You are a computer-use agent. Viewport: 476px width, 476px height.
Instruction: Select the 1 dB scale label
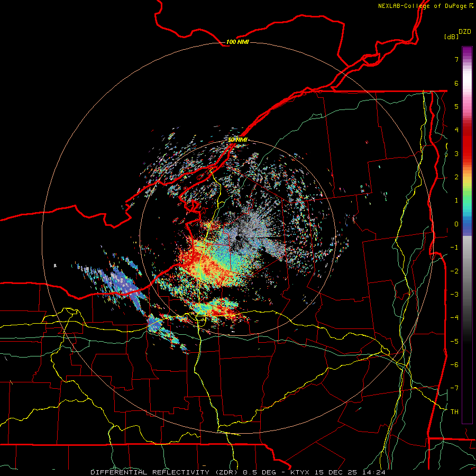tap(456, 200)
